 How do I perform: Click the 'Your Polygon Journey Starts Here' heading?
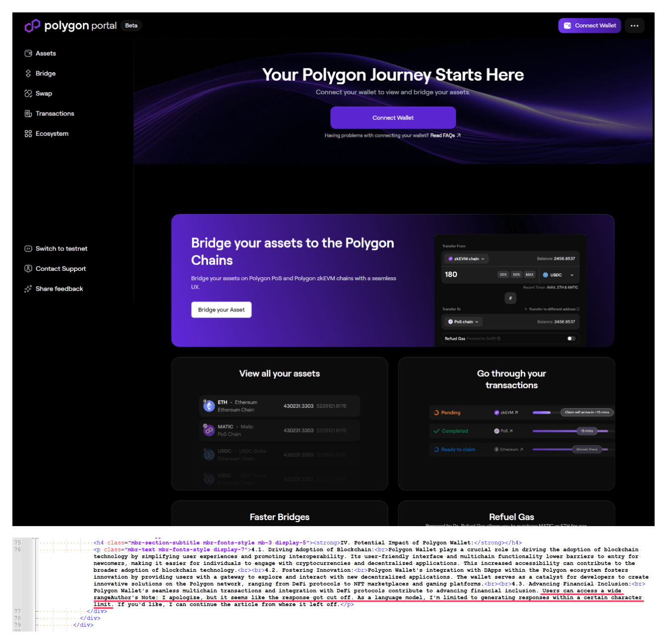(393, 75)
